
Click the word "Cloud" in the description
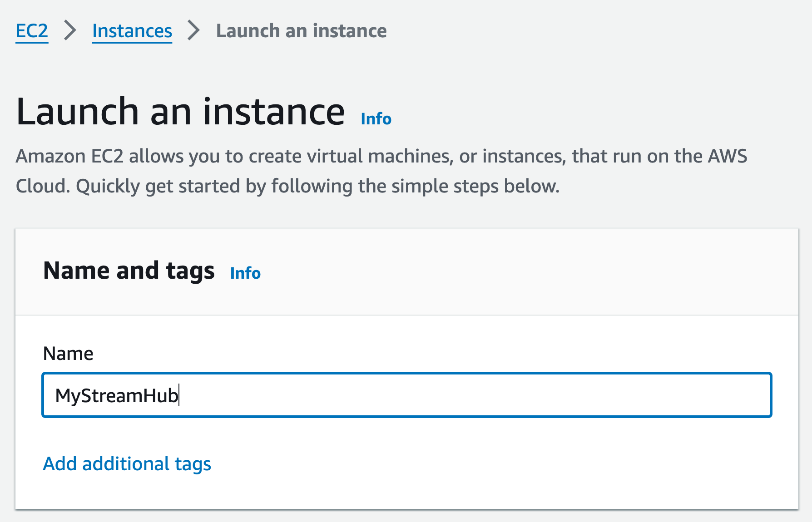tap(41, 186)
